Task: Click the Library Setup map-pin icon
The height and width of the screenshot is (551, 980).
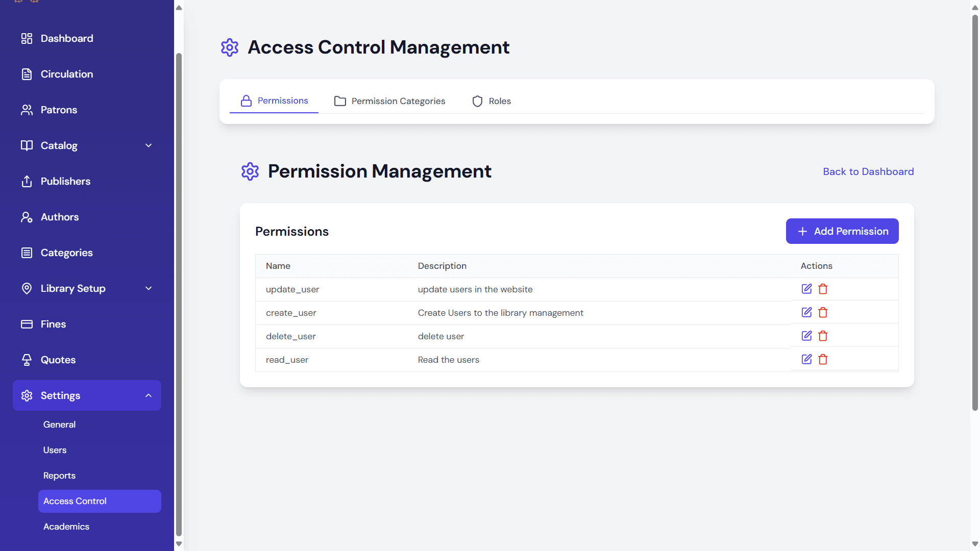Action: (x=27, y=289)
